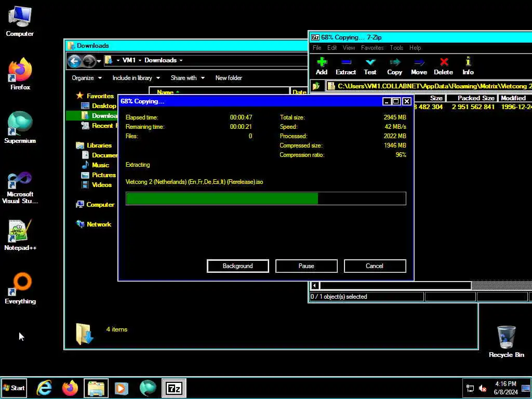532x399 pixels.
Task: Open Windows Media Player from taskbar
Action: tap(122, 388)
